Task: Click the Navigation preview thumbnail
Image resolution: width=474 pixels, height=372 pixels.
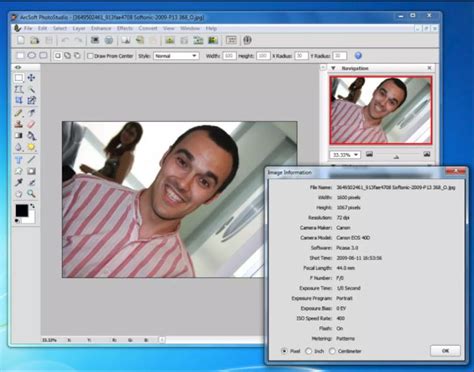Action: (380, 110)
